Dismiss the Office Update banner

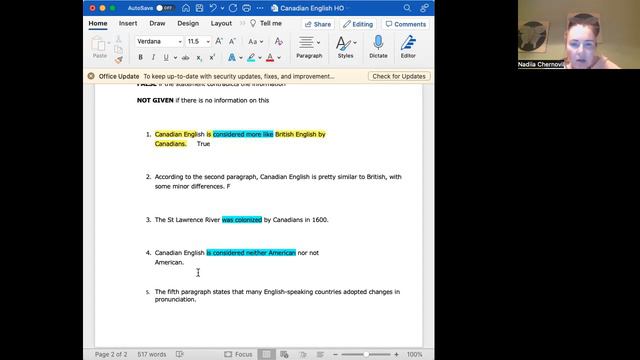(x=91, y=76)
